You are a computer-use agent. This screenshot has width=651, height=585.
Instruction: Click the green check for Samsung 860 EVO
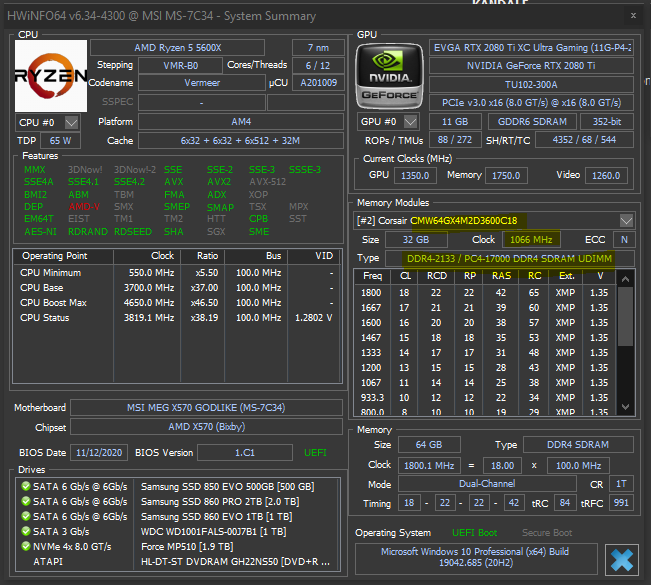(26, 516)
